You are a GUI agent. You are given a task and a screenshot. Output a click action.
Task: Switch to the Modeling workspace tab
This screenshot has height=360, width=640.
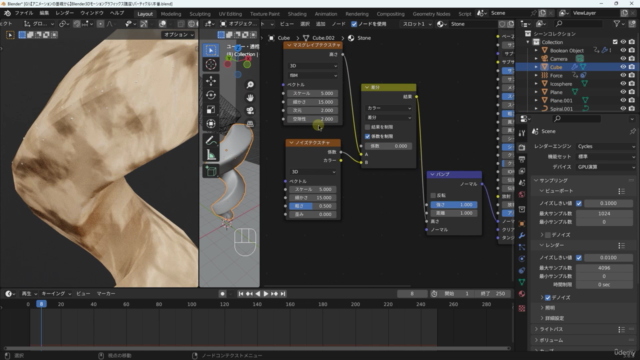pos(171,14)
